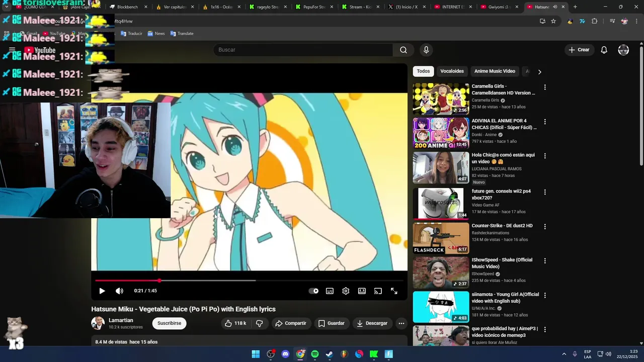Open Caramella Girls Caramelldansen video thumbnail

tap(441, 99)
